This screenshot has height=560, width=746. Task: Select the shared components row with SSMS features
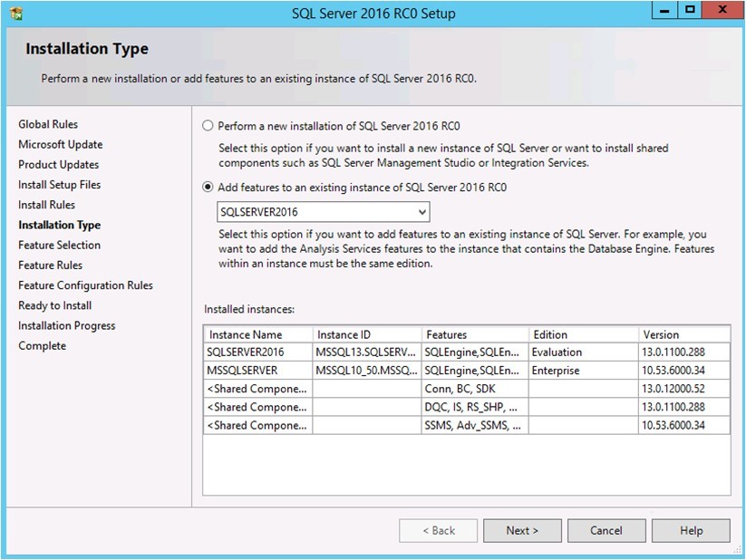pyautogui.click(x=466, y=425)
